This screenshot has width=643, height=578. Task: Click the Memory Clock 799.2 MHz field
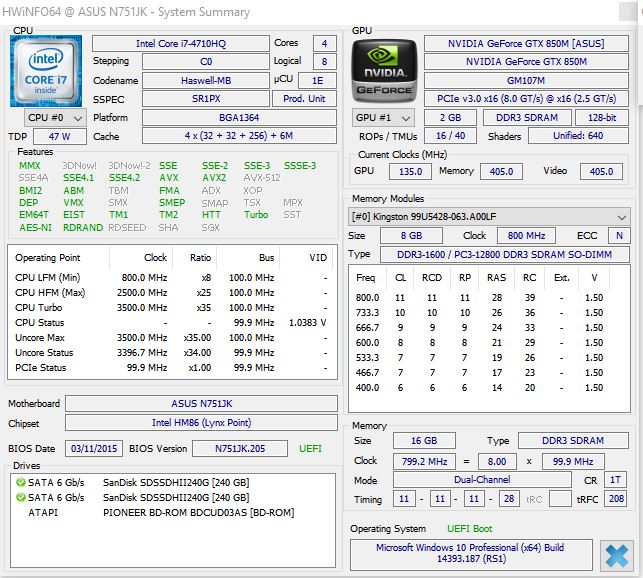tap(424, 461)
